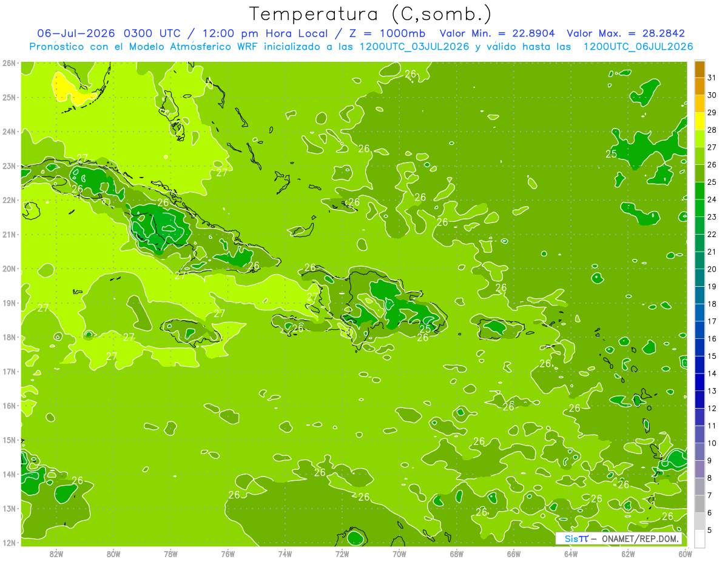Pick the orange swatch between 30 and 31

[699, 87]
